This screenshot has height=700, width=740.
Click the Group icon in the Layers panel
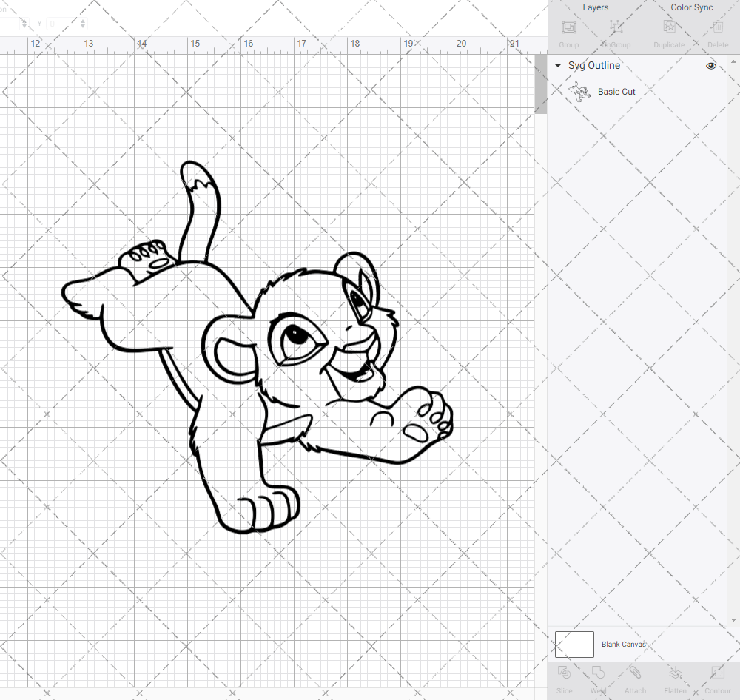coord(568,27)
